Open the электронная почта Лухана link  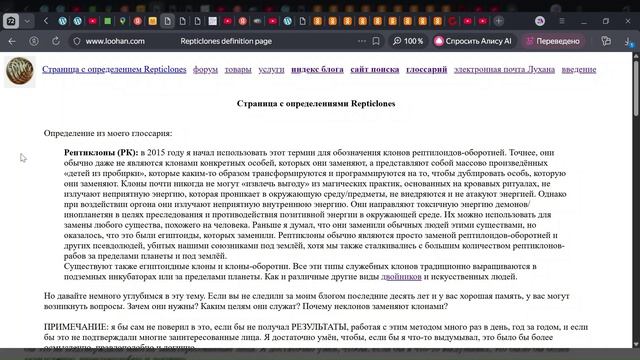pyautogui.click(x=504, y=69)
